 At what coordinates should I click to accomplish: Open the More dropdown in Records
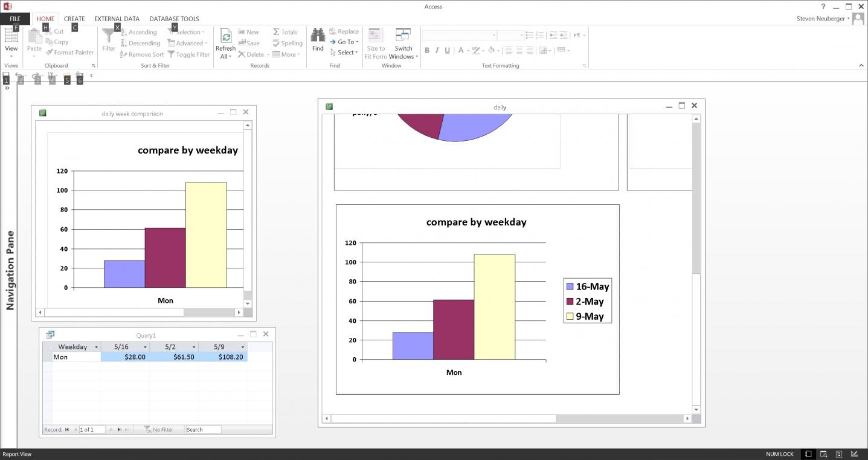pos(286,54)
